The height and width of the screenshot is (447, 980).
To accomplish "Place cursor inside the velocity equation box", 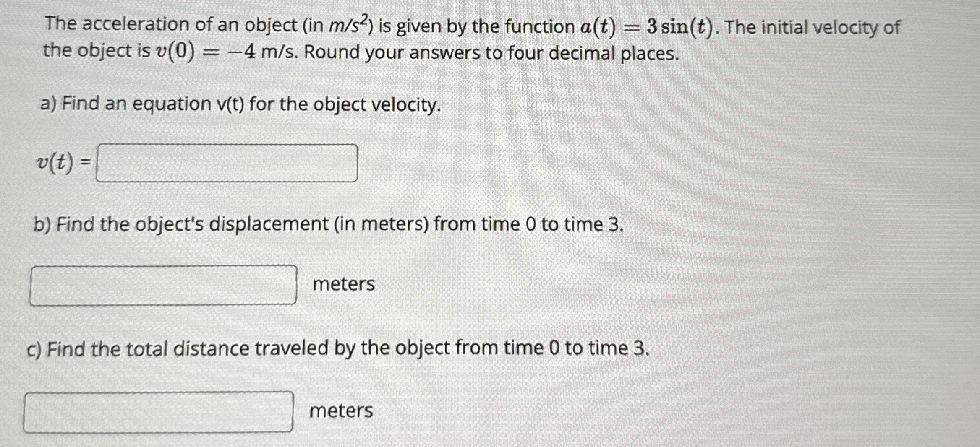I will 227,164.
